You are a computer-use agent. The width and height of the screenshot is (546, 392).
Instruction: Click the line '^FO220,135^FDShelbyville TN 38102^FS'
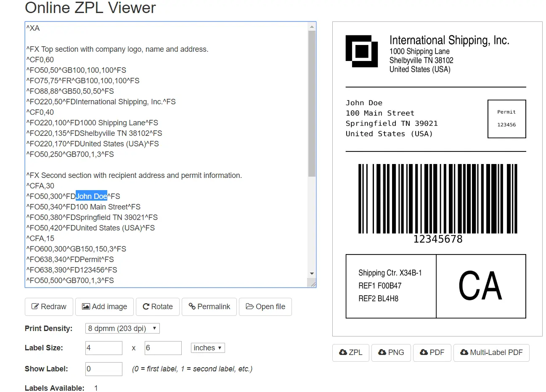(x=94, y=133)
